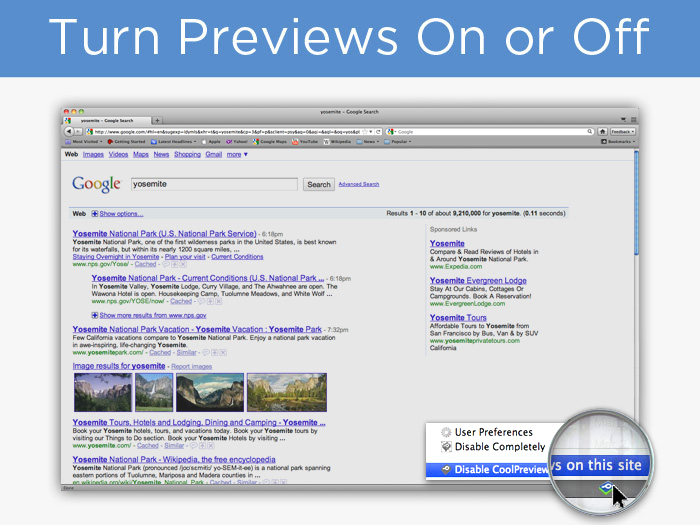700x525 pixels.
Task: Open the waterfall image thumbnail
Action: [x=154, y=392]
